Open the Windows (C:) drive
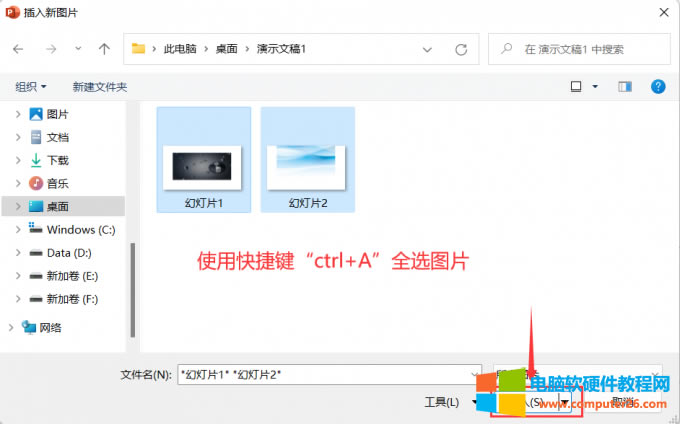The height and width of the screenshot is (424, 680). pos(80,229)
